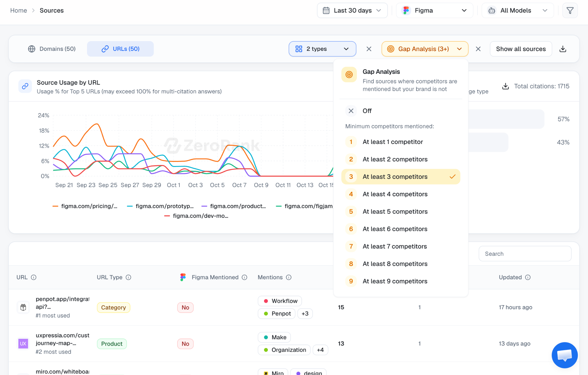Screen dimensions: 588x375
Task: Turn Gap Analysis Off
Action: [401, 111]
